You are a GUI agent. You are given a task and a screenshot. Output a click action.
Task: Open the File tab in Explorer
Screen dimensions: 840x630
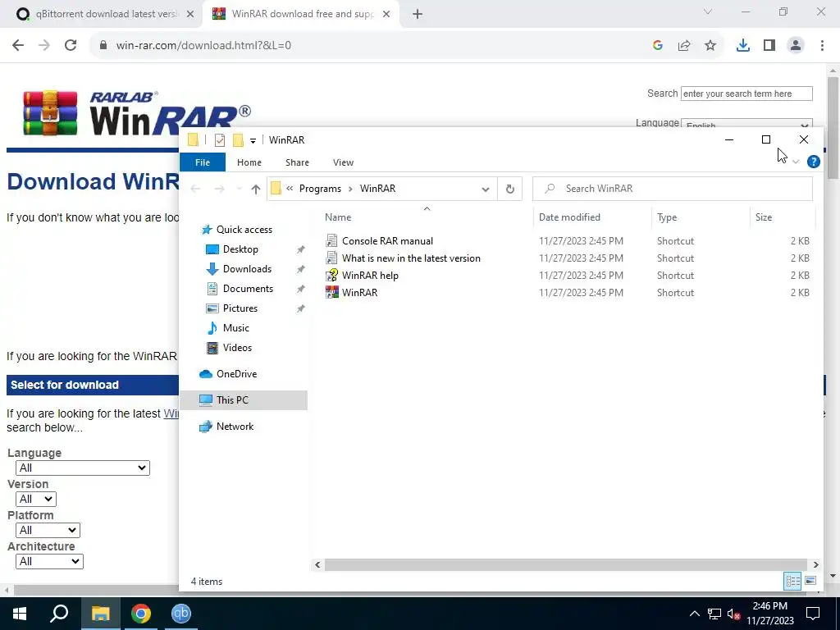pos(203,162)
